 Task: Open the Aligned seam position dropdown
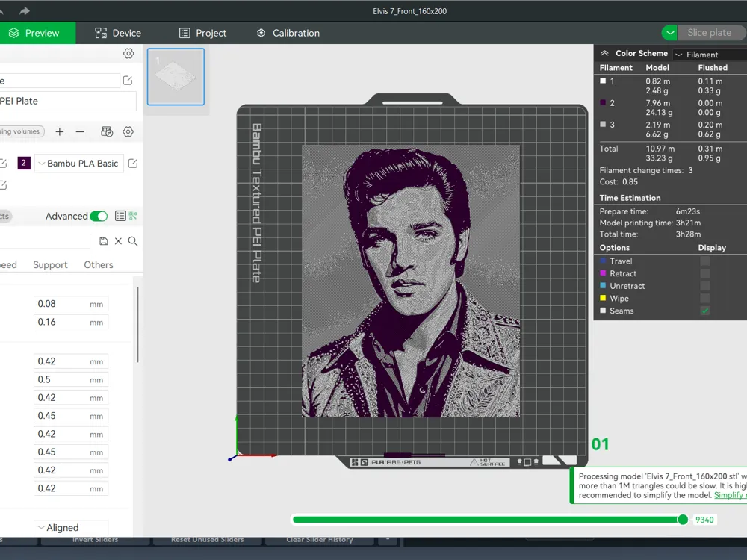71,528
